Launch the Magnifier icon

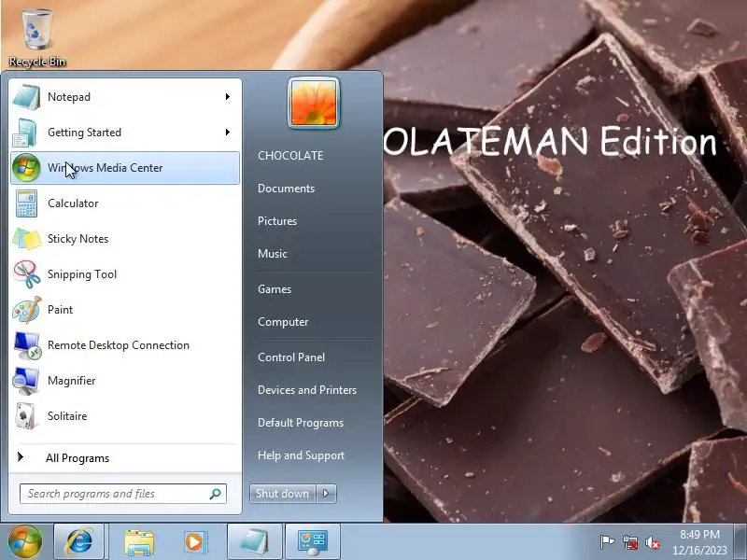(26, 381)
